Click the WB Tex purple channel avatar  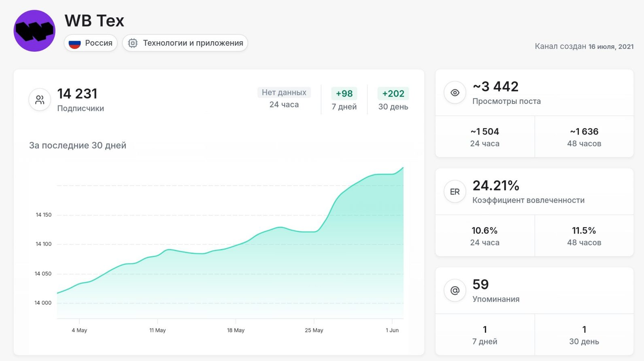coord(34,31)
